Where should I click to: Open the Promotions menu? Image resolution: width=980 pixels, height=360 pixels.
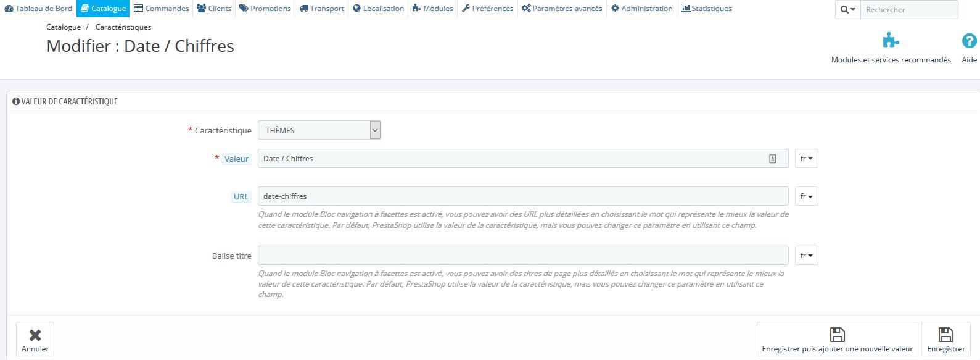265,9
